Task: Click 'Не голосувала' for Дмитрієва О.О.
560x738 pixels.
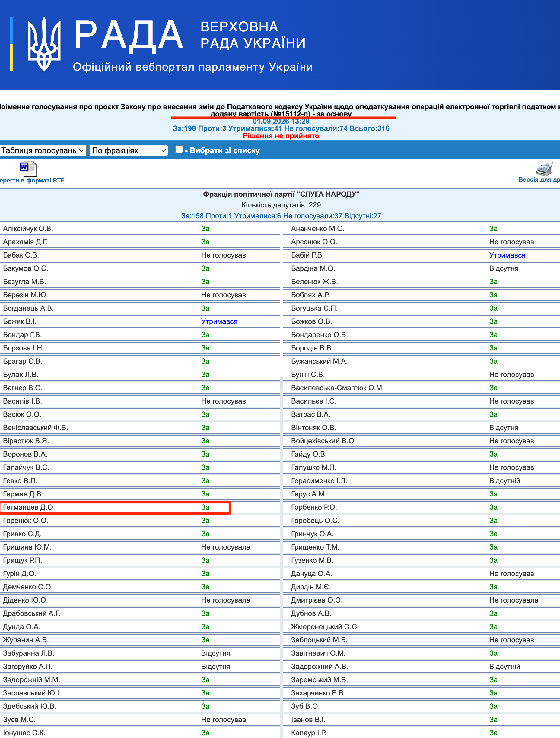Action: pos(514,600)
